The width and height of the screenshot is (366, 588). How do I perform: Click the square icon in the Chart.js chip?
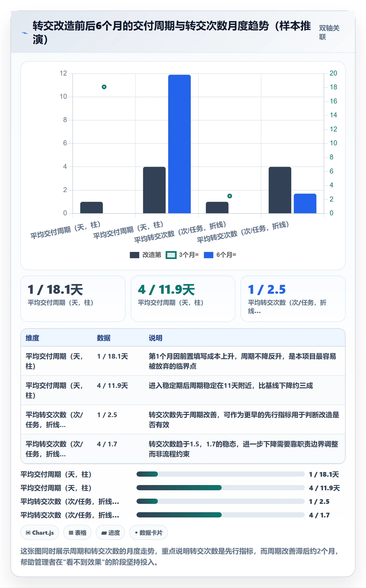28,533
